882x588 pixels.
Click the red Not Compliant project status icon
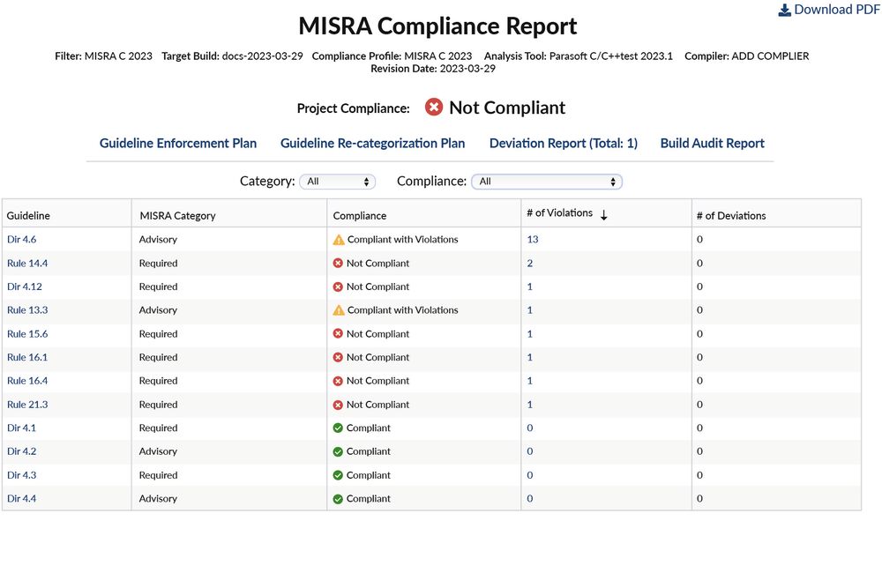click(x=434, y=108)
